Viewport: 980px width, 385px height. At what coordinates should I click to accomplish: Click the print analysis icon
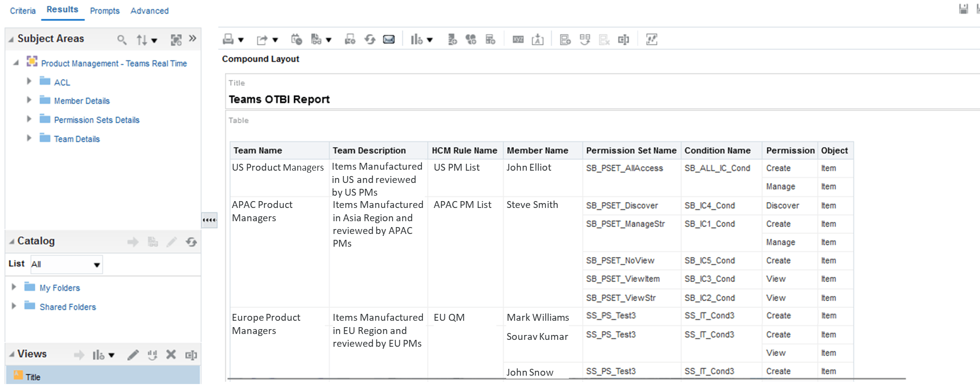pos(228,39)
